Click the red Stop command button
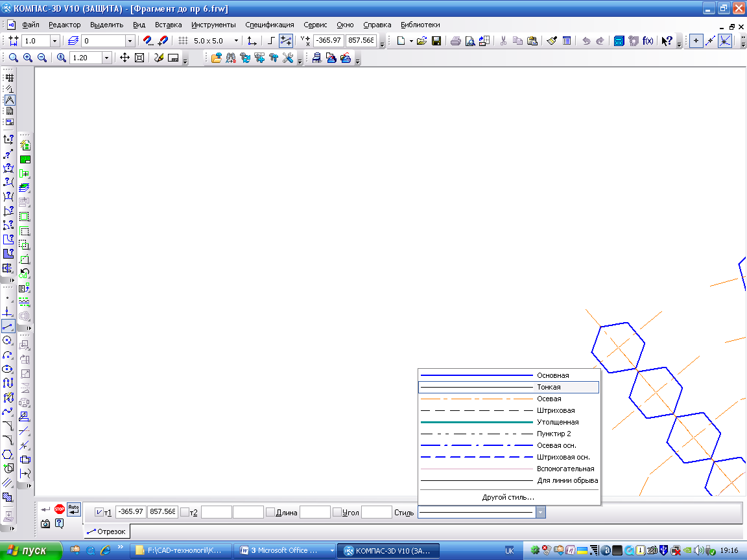Image resolution: width=747 pixels, height=560 pixels. (60, 509)
